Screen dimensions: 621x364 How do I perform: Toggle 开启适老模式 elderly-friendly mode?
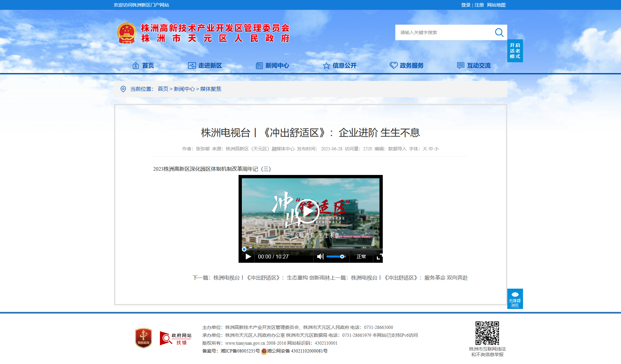(515, 51)
